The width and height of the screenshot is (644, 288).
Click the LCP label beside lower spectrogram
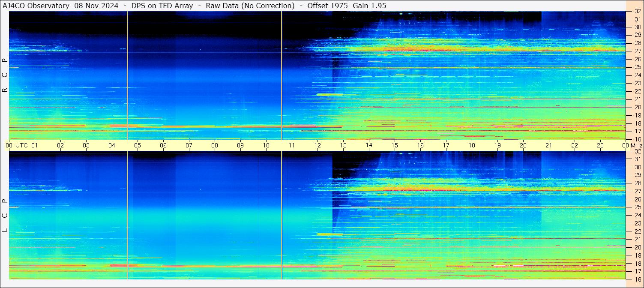(x=5, y=216)
